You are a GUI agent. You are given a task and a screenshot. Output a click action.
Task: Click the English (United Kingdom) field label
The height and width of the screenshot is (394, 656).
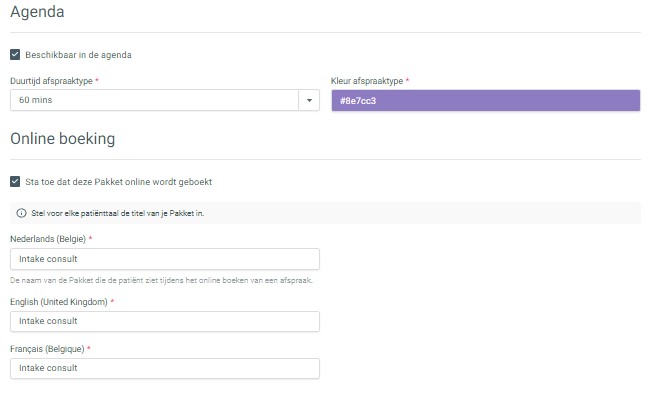point(59,302)
